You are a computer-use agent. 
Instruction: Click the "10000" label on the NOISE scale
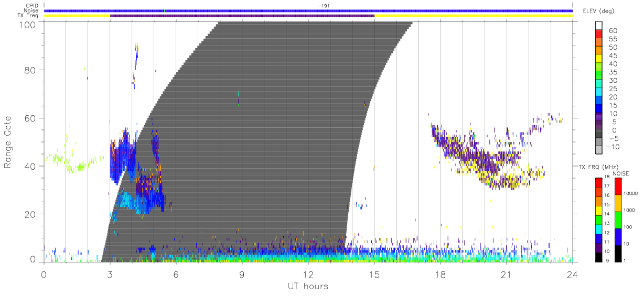631,193
